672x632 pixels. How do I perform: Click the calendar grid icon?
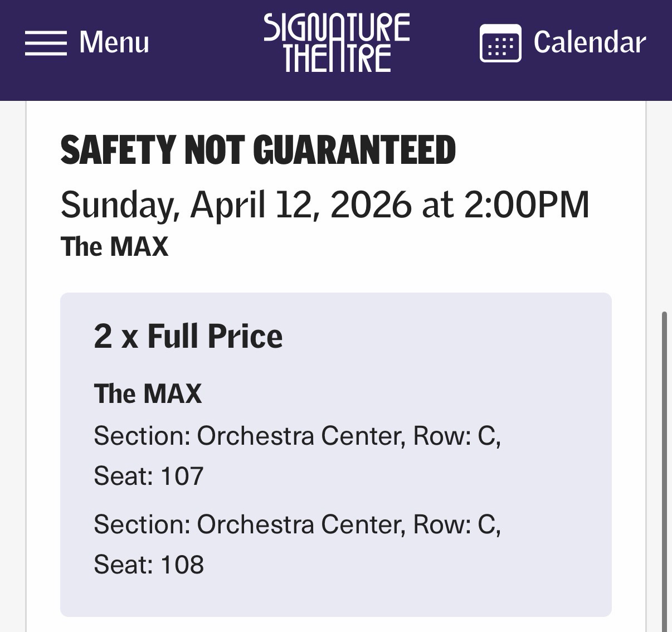(500, 43)
